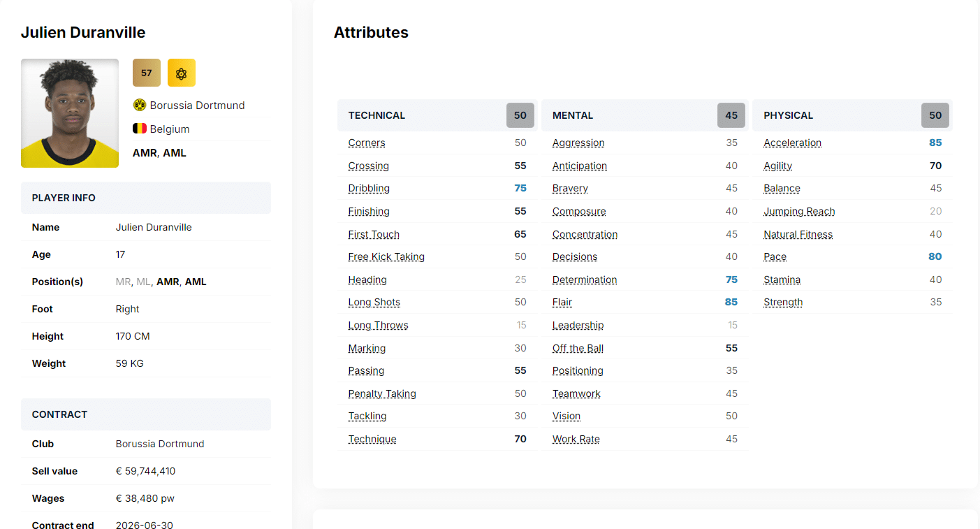The image size is (980, 529).
Task: Select the Penalty Taking attribute
Action: pos(382,394)
